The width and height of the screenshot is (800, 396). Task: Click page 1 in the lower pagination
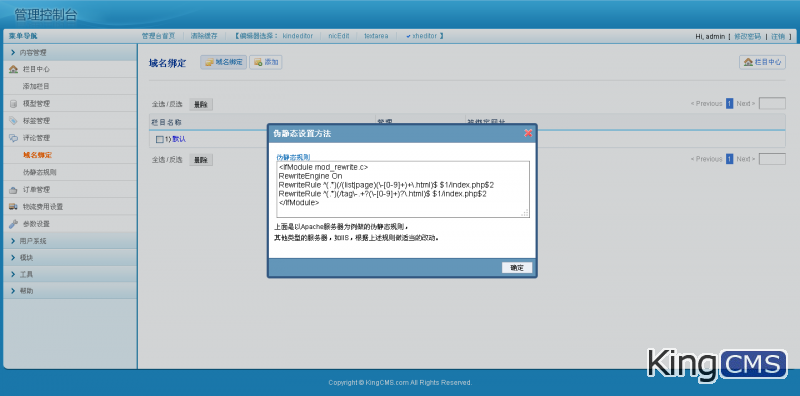[730, 159]
